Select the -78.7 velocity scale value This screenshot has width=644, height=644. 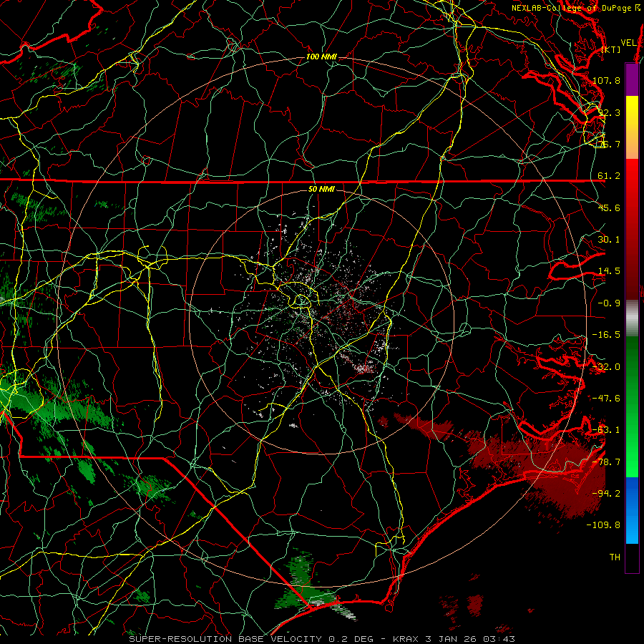pyautogui.click(x=606, y=462)
